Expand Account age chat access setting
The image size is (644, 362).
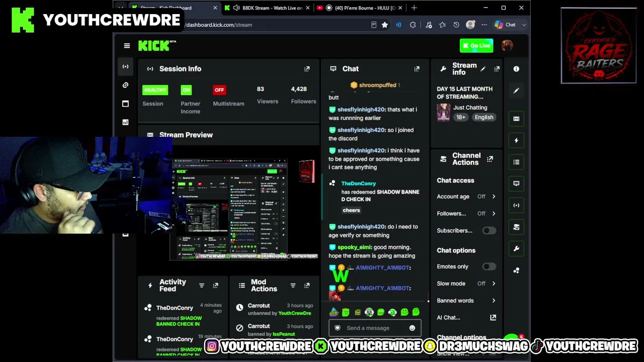tap(466, 197)
